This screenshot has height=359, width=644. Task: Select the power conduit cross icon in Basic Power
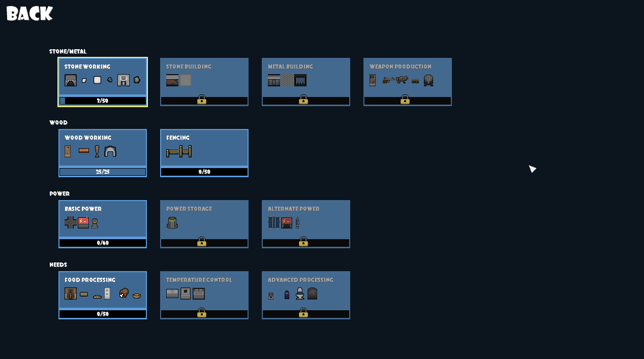(71, 222)
